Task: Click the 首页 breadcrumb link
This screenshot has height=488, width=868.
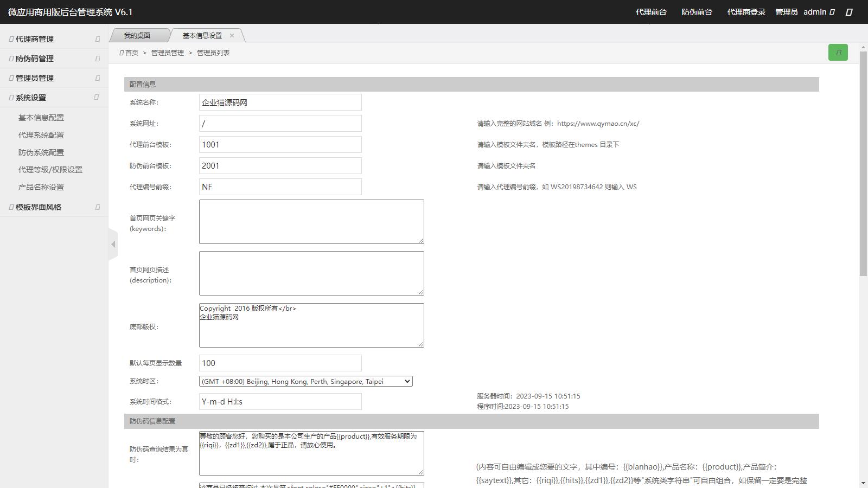Action: [x=131, y=53]
